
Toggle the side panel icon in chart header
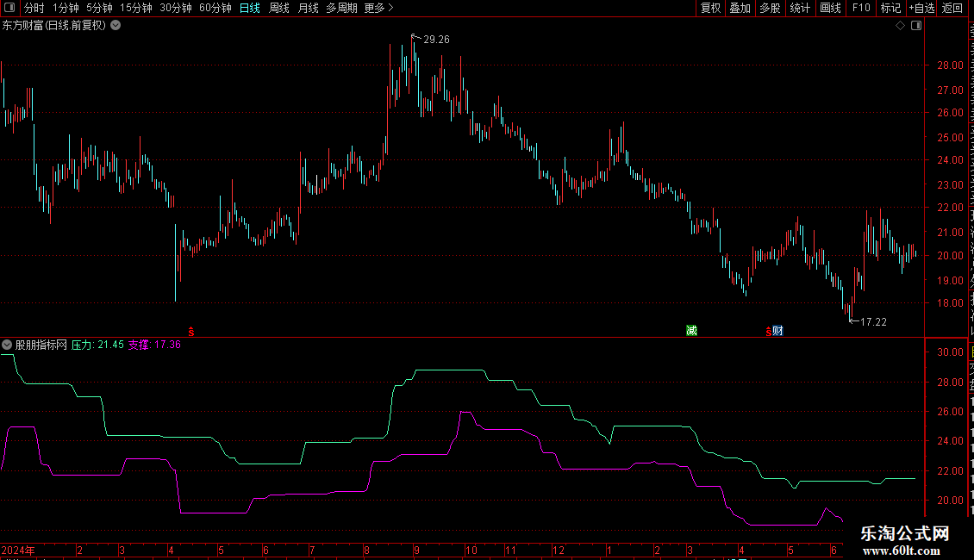click(916, 26)
